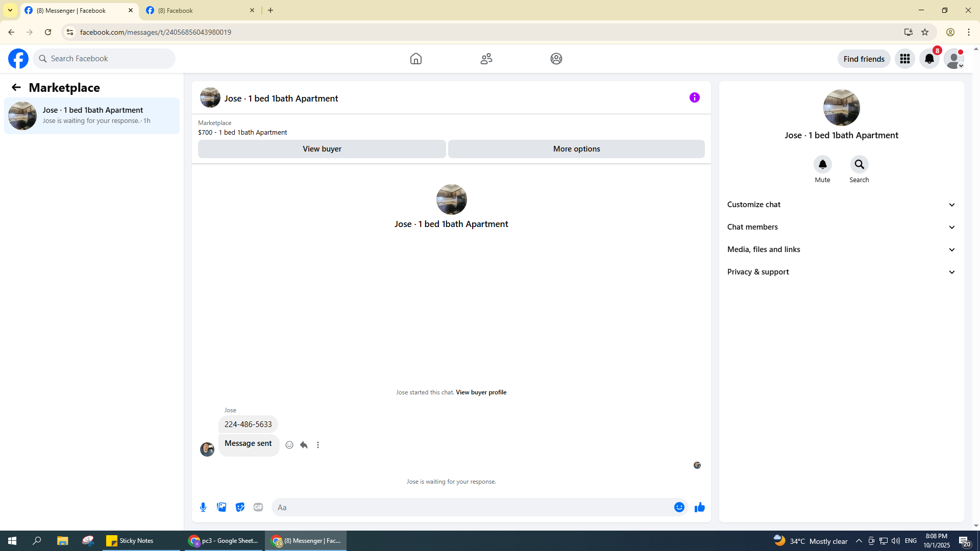The width and height of the screenshot is (980, 551).
Task: Choose a sticker
Action: pyautogui.click(x=240, y=507)
